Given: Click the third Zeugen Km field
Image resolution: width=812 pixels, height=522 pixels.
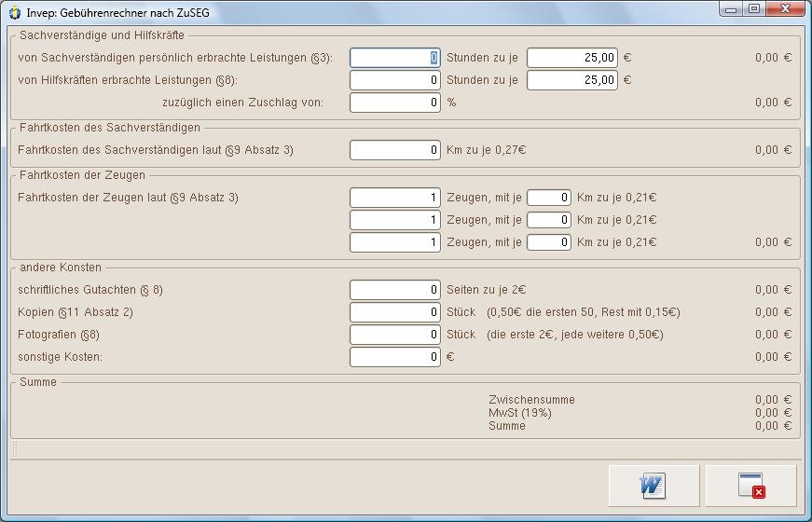Looking at the screenshot, I should pyautogui.click(x=549, y=242).
